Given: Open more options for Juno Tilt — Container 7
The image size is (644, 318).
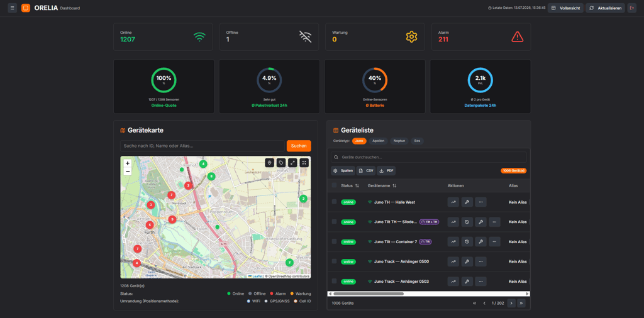Looking at the screenshot, I should (x=494, y=242).
